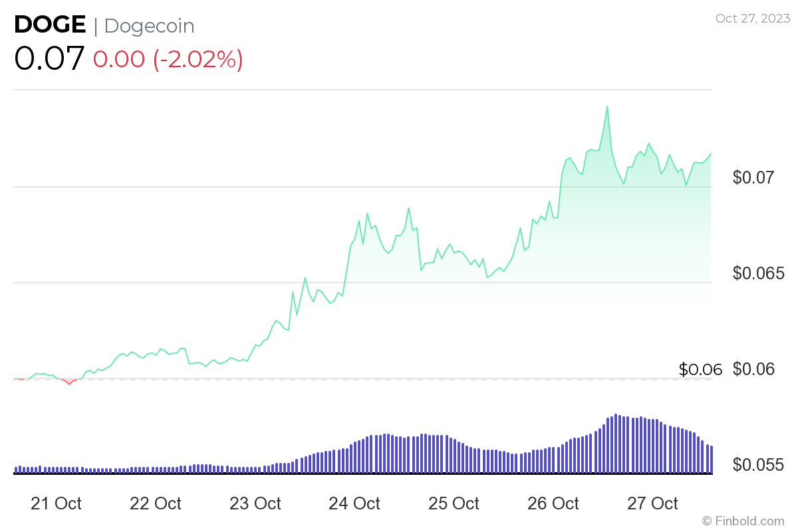Screen dimensions: 798x532
Task: Click the $0.055 y-axis price label
Action: 759,464
